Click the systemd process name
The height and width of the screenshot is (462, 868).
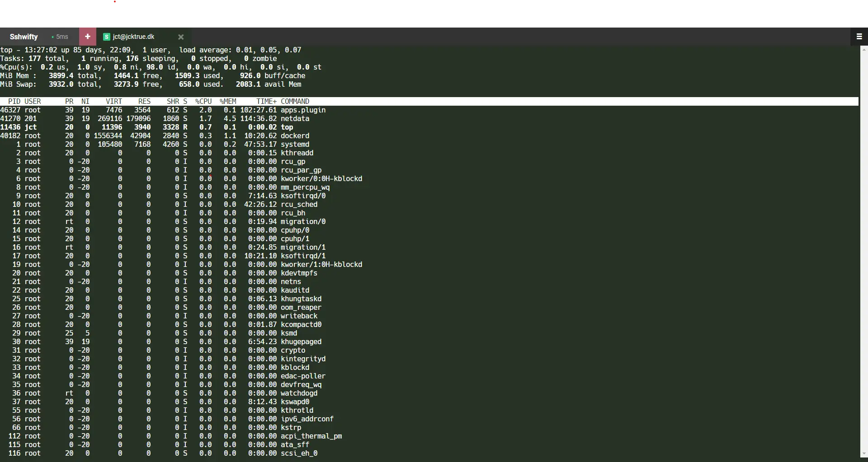pyautogui.click(x=295, y=145)
